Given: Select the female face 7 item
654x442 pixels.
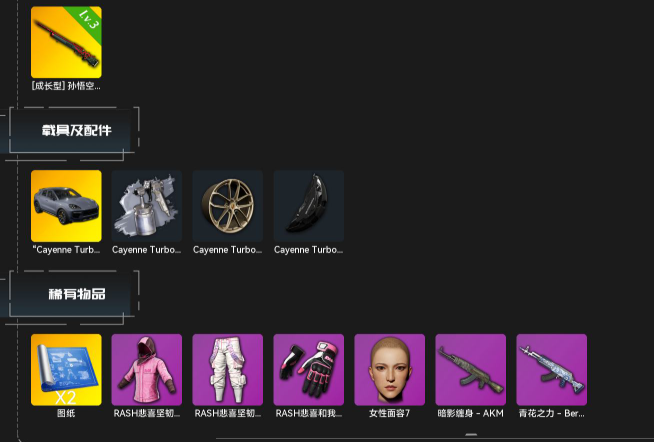Looking at the screenshot, I should pyautogui.click(x=390, y=369).
